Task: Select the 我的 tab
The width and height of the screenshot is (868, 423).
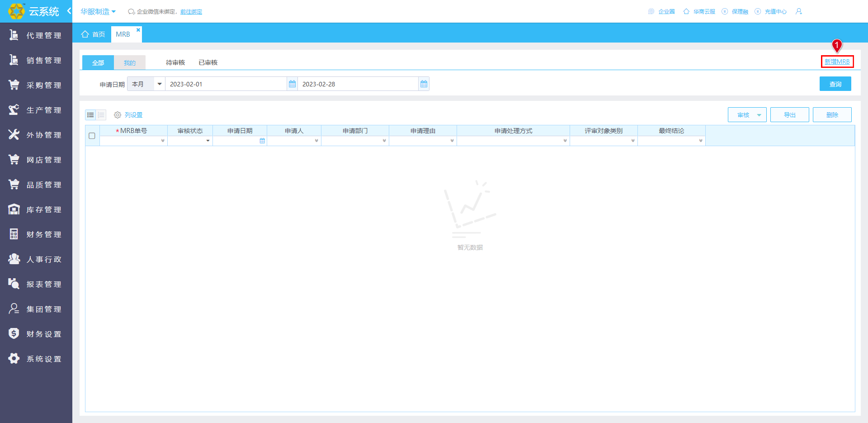Action: coord(130,62)
